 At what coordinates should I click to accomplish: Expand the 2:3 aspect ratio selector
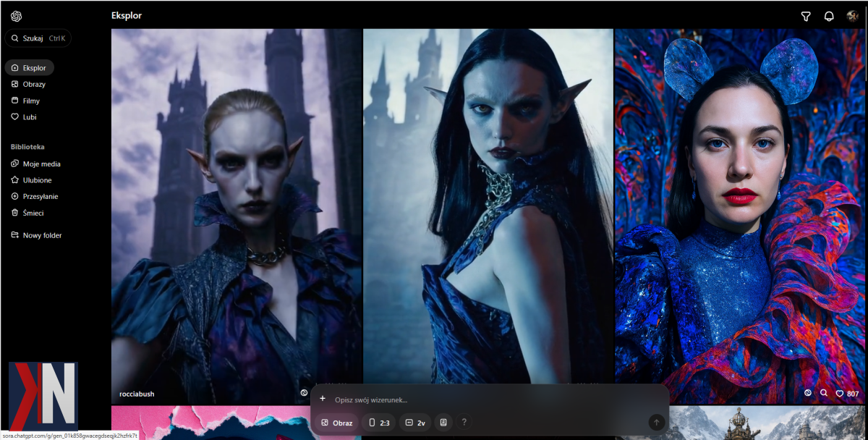coord(378,422)
